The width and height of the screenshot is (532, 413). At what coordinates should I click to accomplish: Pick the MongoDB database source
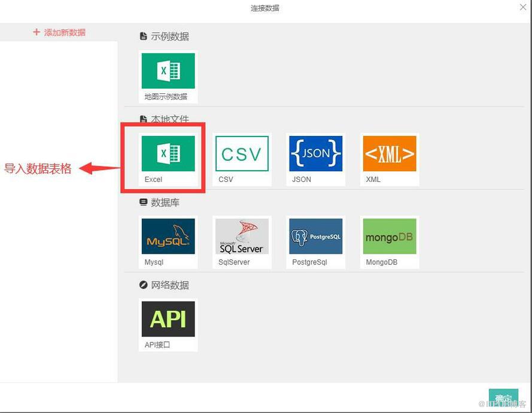[x=390, y=242]
